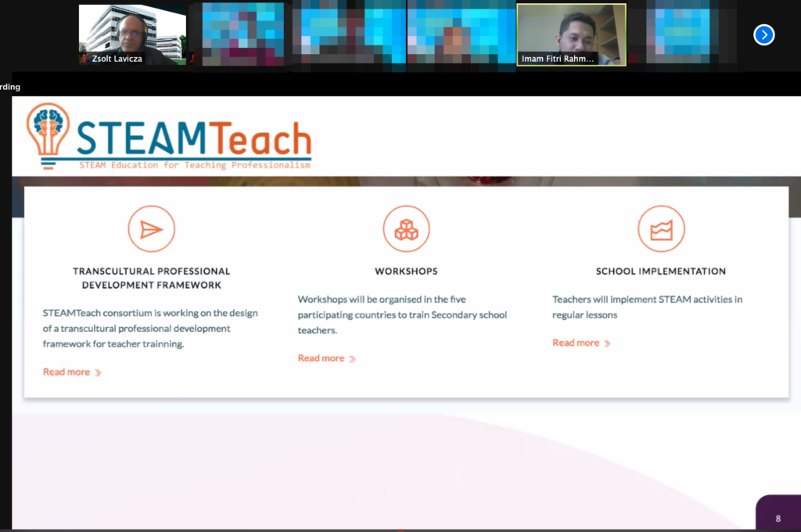The height and width of the screenshot is (532, 801).
Task: Click the Imam Fitri Rahm name label
Action: point(559,59)
